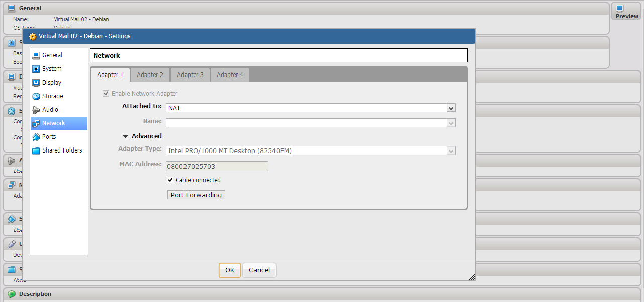Click the Preview monitor icon

click(x=620, y=9)
